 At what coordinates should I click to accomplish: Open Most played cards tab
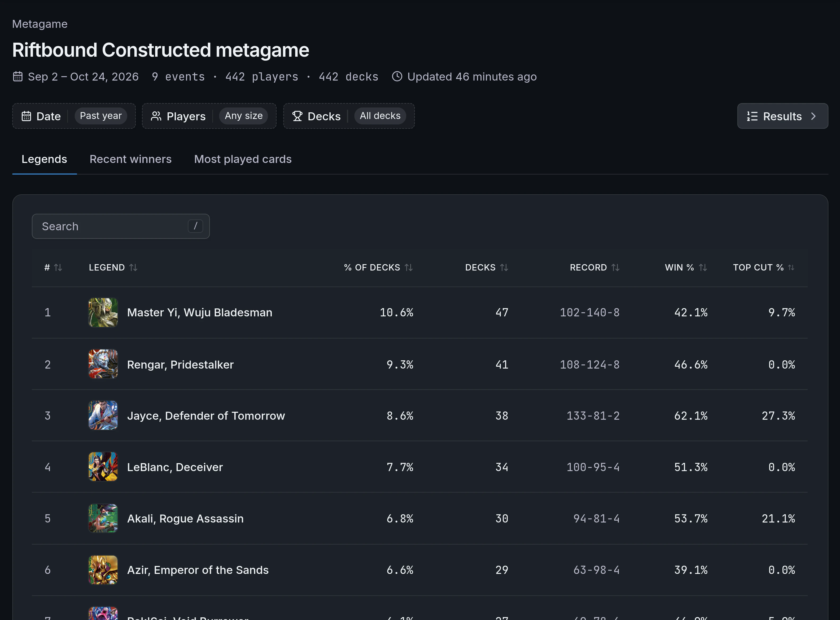[x=243, y=159]
